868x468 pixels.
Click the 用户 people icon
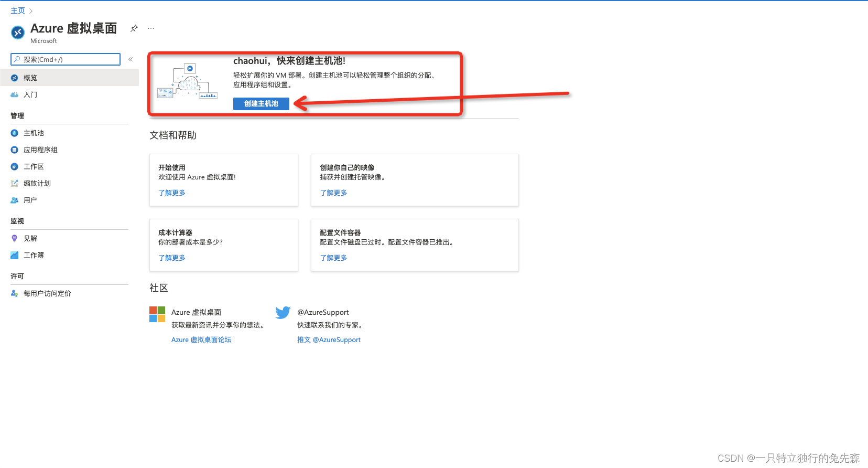pos(15,200)
